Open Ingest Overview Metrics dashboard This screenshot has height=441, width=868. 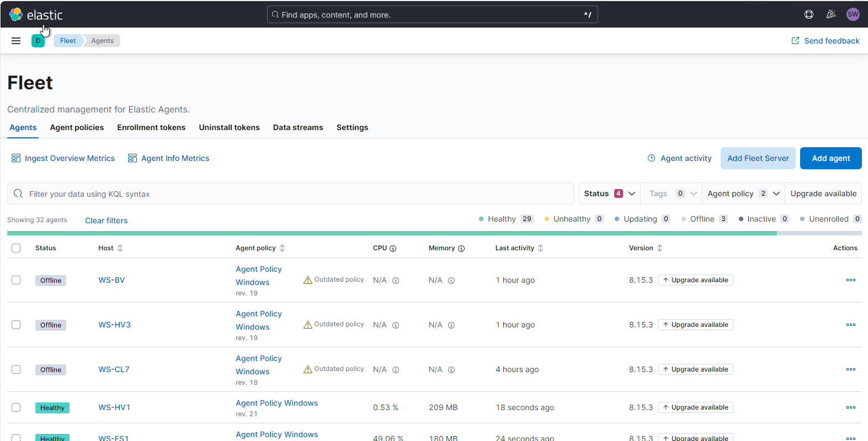coord(63,158)
